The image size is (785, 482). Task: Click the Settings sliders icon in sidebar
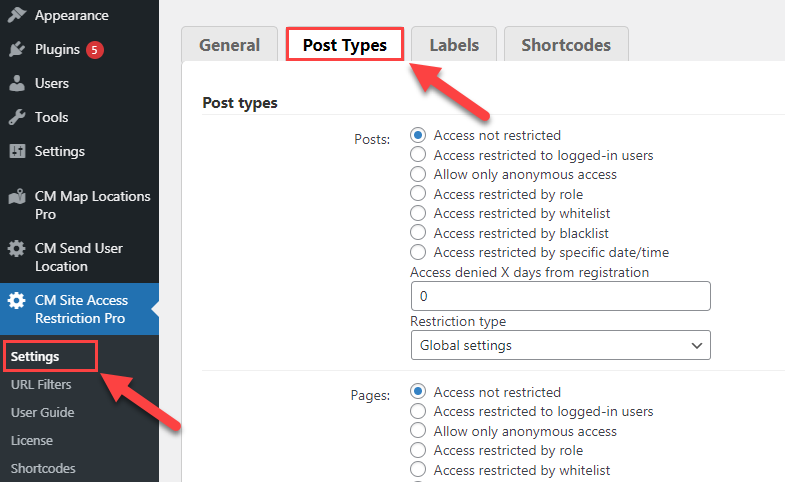(x=17, y=151)
